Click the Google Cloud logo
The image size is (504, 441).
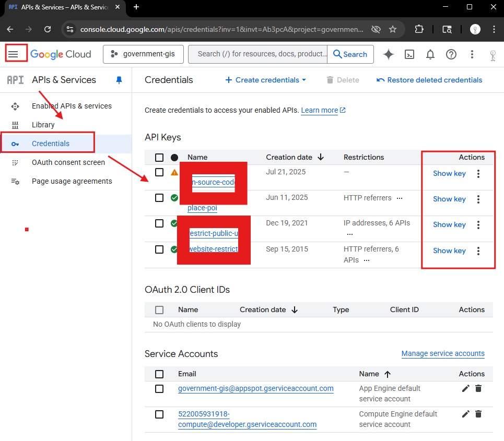click(x=61, y=54)
